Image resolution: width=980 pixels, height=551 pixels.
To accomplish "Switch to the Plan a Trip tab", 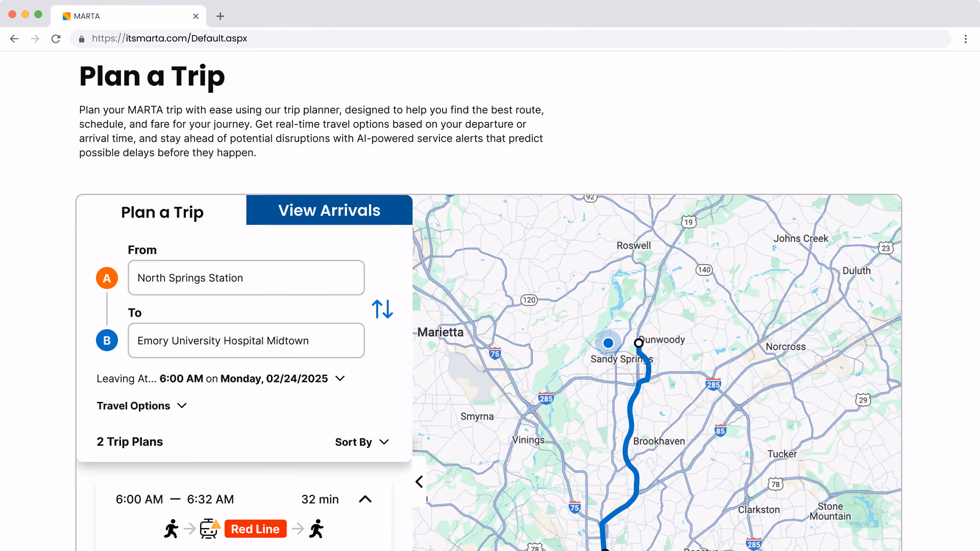I will pyautogui.click(x=162, y=212).
